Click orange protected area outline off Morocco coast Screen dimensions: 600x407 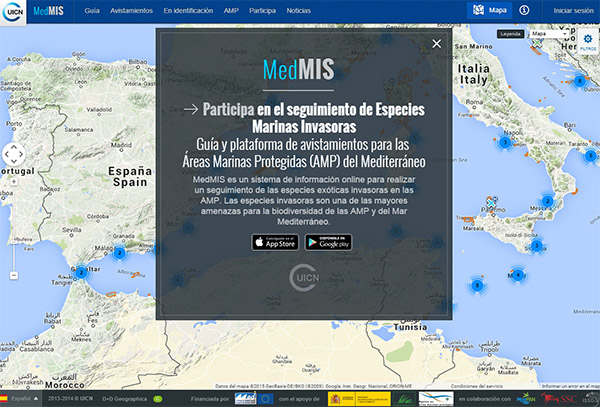(x=111, y=294)
